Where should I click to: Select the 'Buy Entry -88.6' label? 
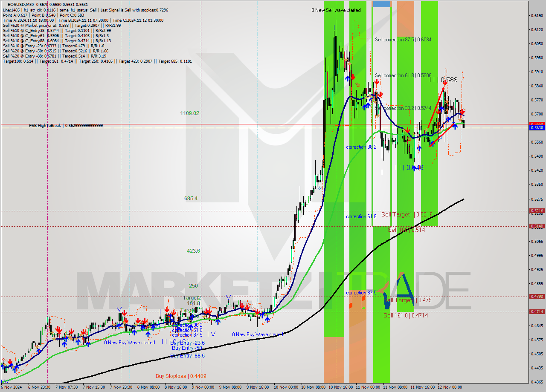(187, 356)
